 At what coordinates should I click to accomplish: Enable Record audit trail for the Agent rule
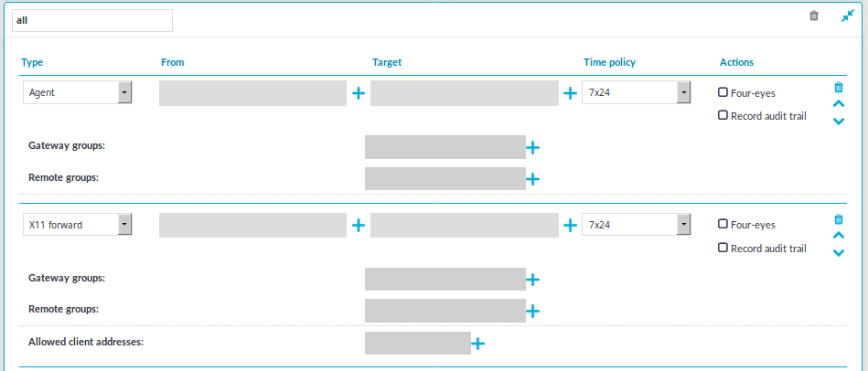(723, 115)
